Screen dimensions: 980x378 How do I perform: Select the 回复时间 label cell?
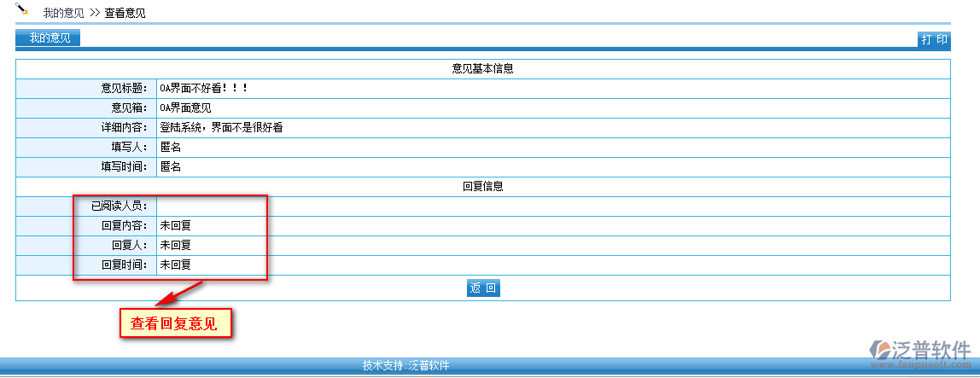pos(86,265)
